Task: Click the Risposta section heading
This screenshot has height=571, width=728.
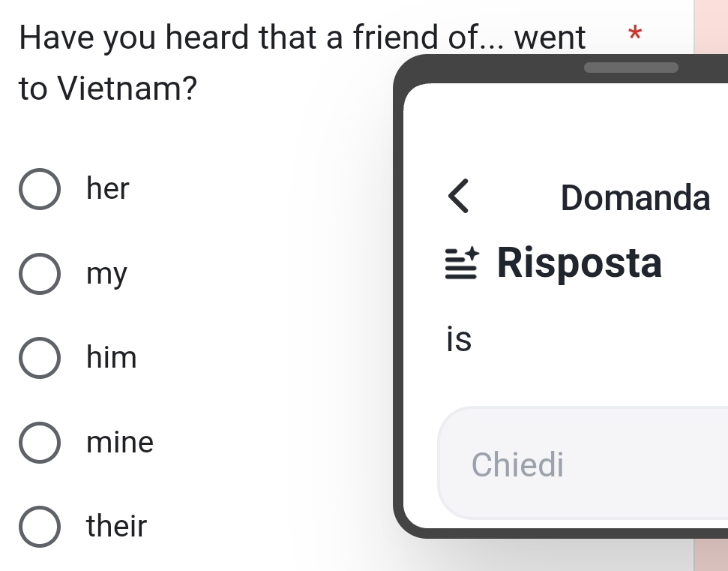Action: 579,263
